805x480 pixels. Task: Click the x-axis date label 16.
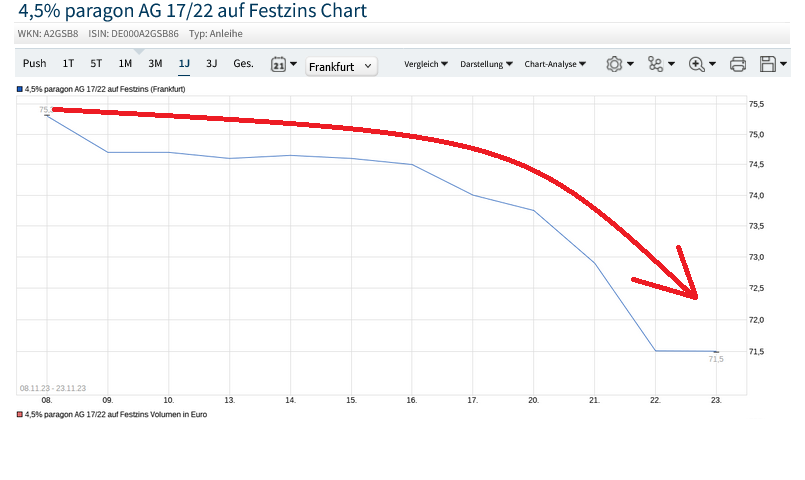point(412,400)
